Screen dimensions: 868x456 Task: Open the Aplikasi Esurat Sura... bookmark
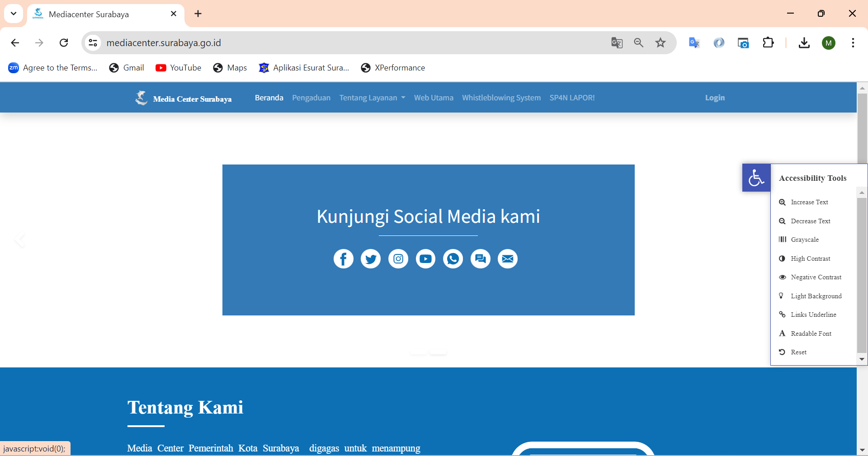(x=304, y=68)
